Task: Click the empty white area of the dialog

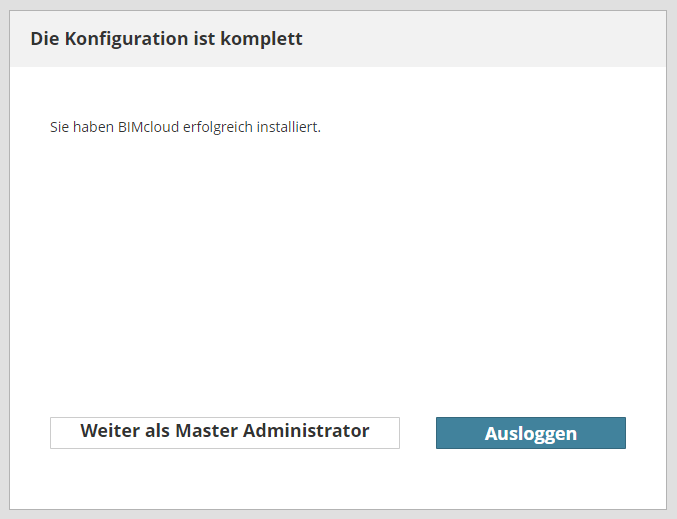Action: click(338, 270)
